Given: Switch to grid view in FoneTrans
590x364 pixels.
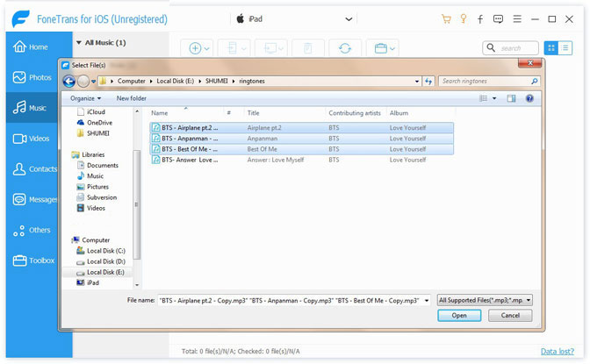Looking at the screenshot, I should (x=551, y=47).
